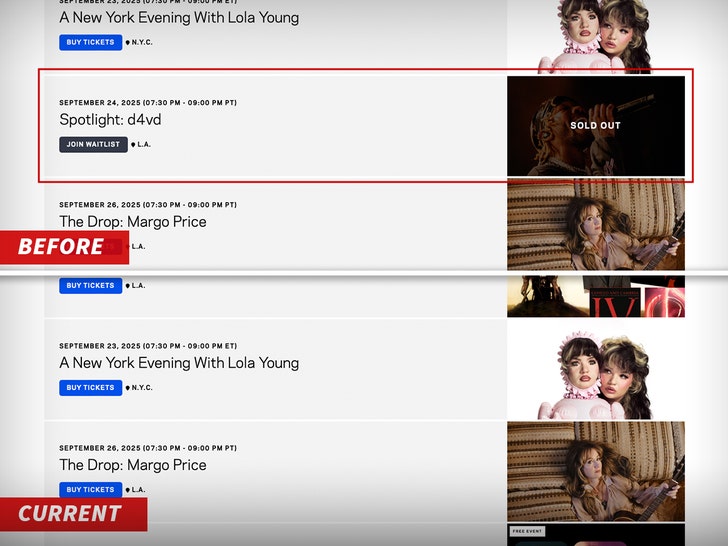Open Margo Price event title in Before section
Screen dimensions: 728x546
tap(133, 222)
